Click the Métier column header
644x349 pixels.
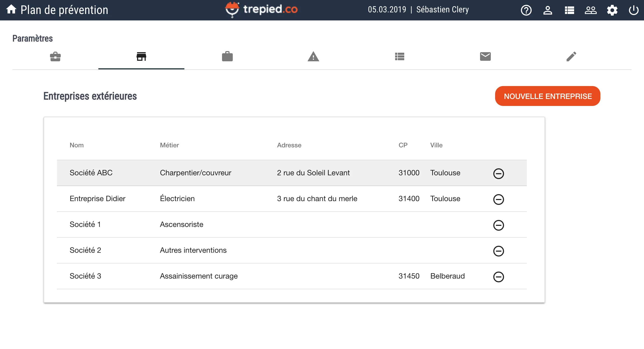(169, 145)
